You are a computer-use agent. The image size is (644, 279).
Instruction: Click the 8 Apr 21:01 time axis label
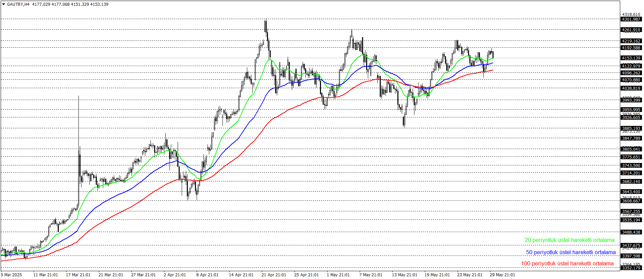[208, 275]
